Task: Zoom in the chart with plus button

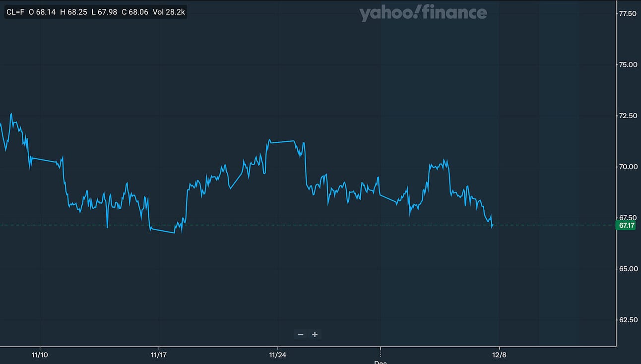Action: pos(315,334)
